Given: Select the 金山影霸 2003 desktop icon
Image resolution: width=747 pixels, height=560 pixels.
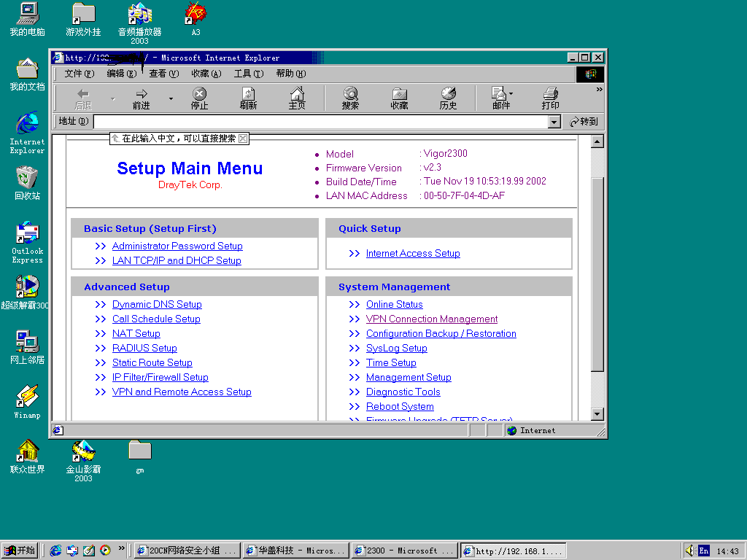Looking at the screenshot, I should 83,461.
